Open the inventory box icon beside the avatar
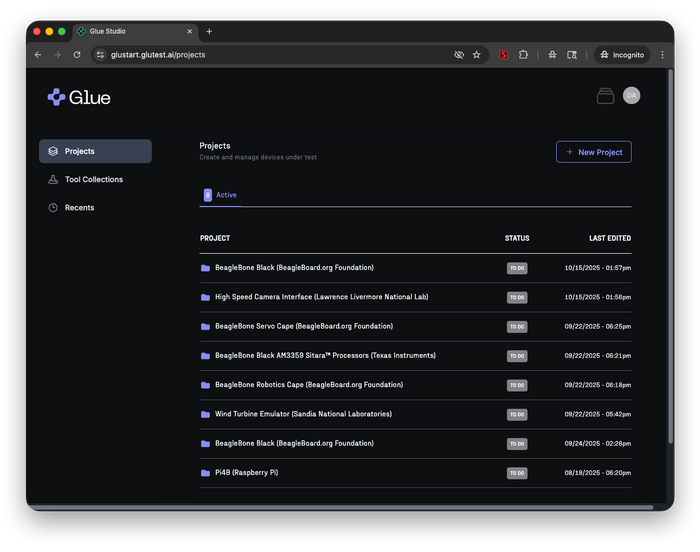 pos(605,96)
